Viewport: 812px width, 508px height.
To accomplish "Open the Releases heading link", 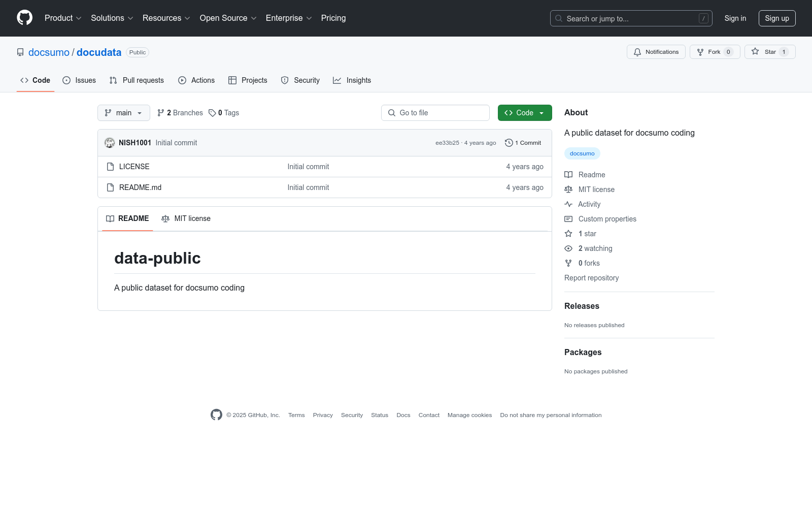I will coord(582,306).
